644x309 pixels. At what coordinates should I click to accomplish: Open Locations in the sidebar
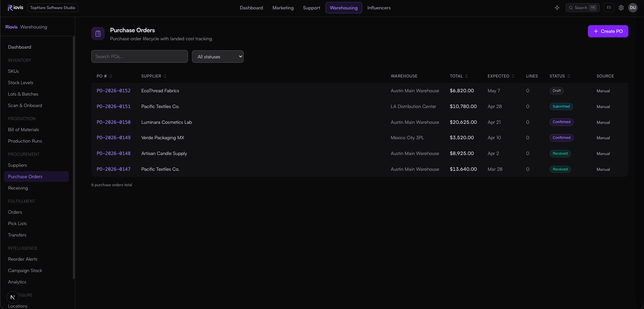click(x=18, y=306)
